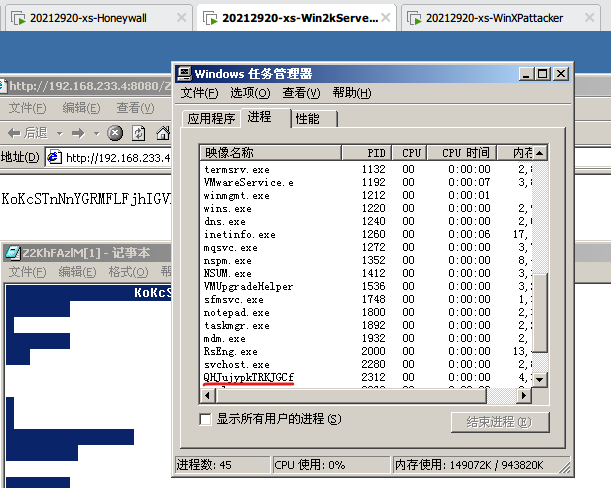Select the winmgmt.exe process row

(366, 195)
